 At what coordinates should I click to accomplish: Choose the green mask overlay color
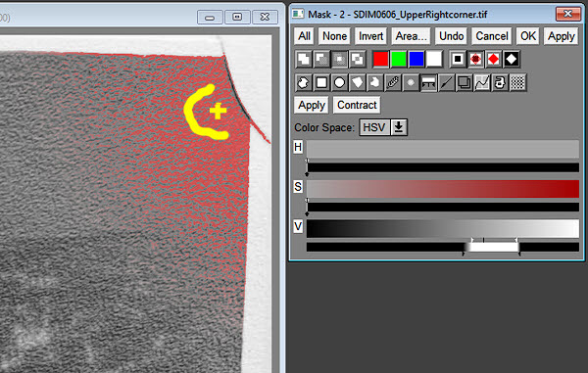pos(399,59)
